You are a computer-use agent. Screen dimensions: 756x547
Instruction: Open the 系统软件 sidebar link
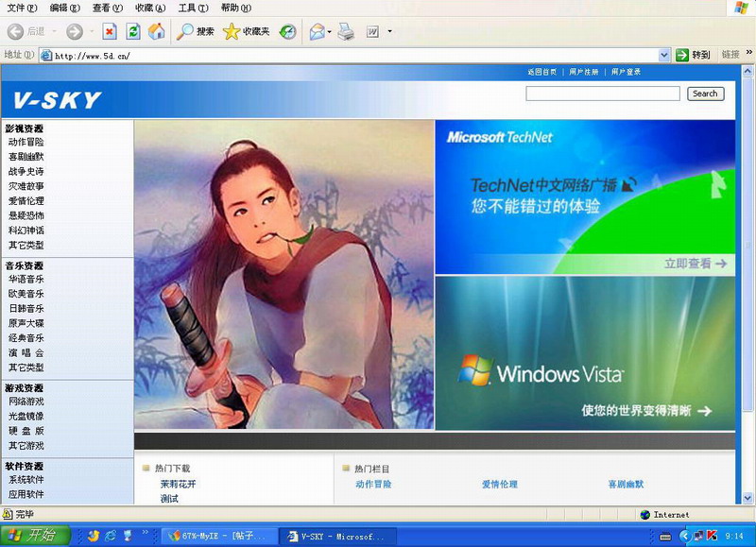pyautogui.click(x=26, y=480)
